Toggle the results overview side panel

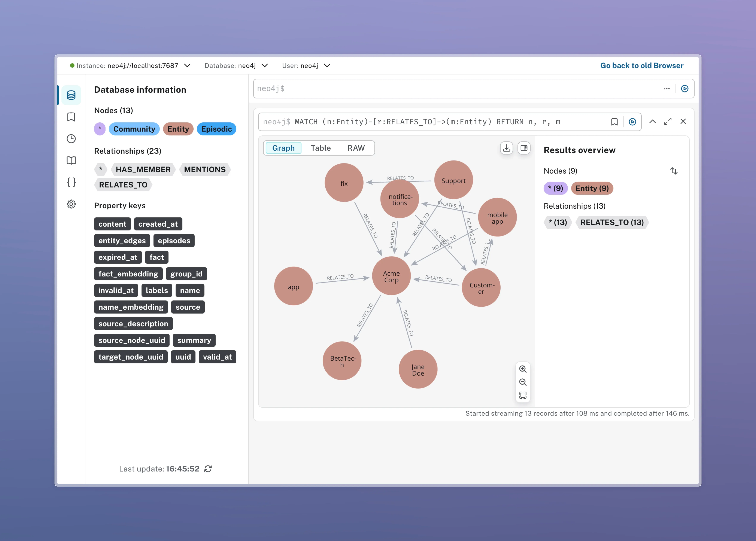point(524,148)
